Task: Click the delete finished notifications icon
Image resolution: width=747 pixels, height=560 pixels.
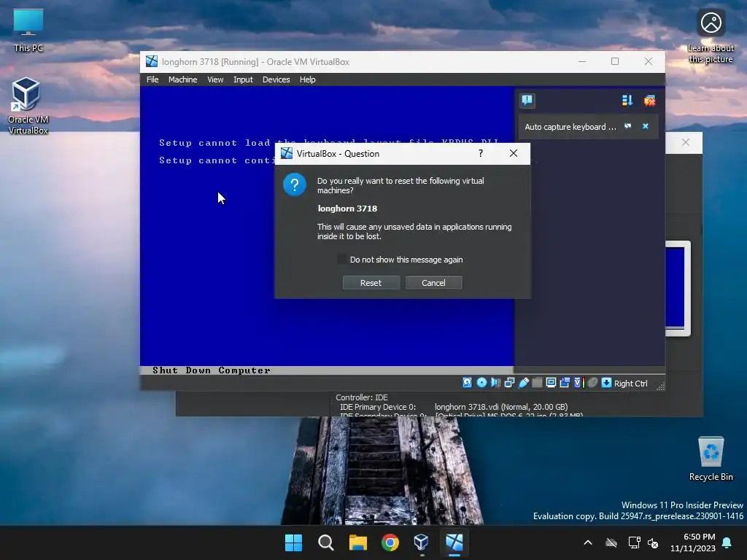Action: pos(649,101)
